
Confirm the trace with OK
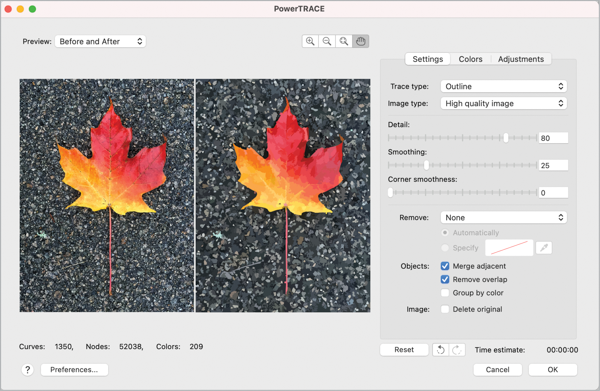click(553, 370)
